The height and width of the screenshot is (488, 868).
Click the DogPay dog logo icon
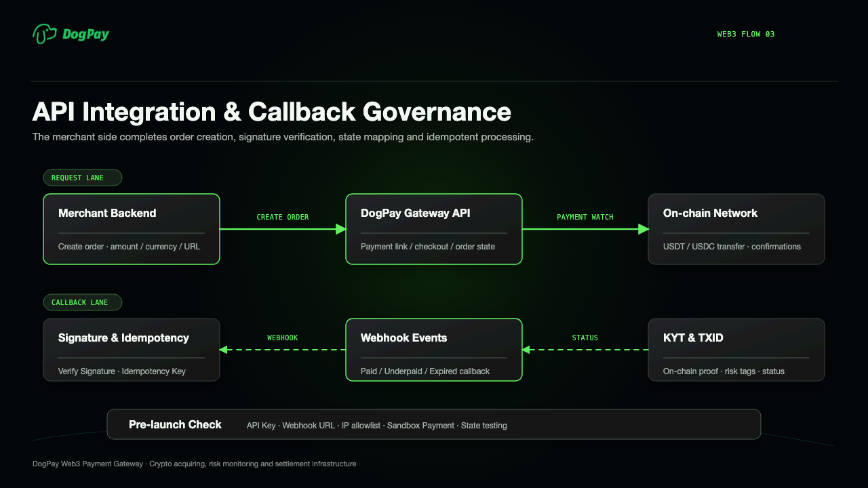[45, 34]
